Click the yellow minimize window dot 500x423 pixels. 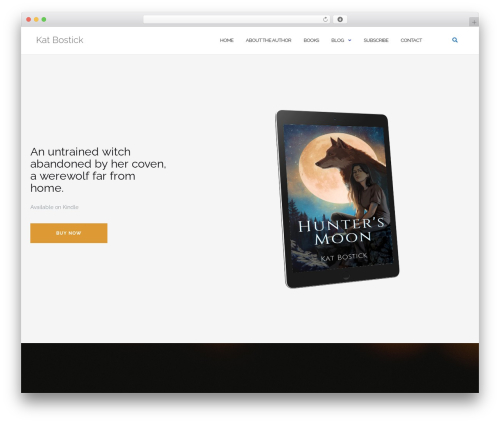click(36, 19)
